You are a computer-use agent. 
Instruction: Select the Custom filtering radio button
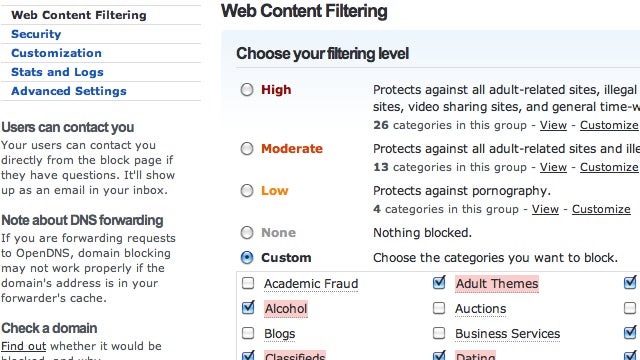(247, 258)
